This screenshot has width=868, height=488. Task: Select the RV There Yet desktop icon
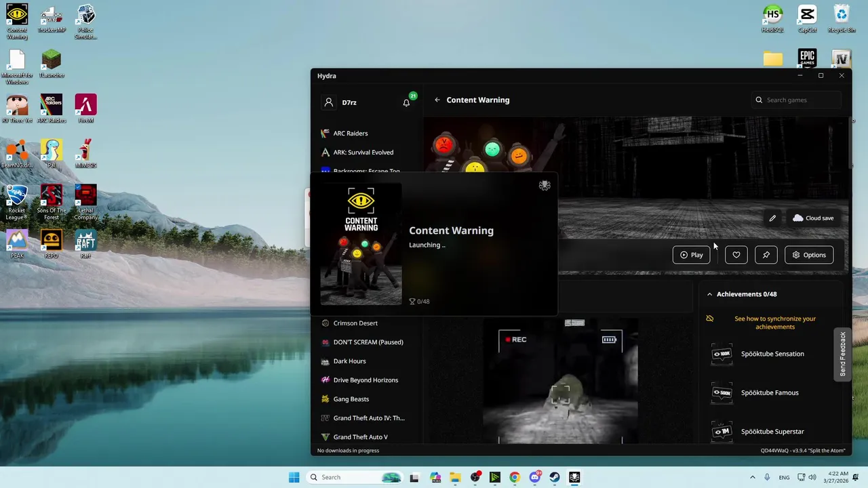(17, 108)
